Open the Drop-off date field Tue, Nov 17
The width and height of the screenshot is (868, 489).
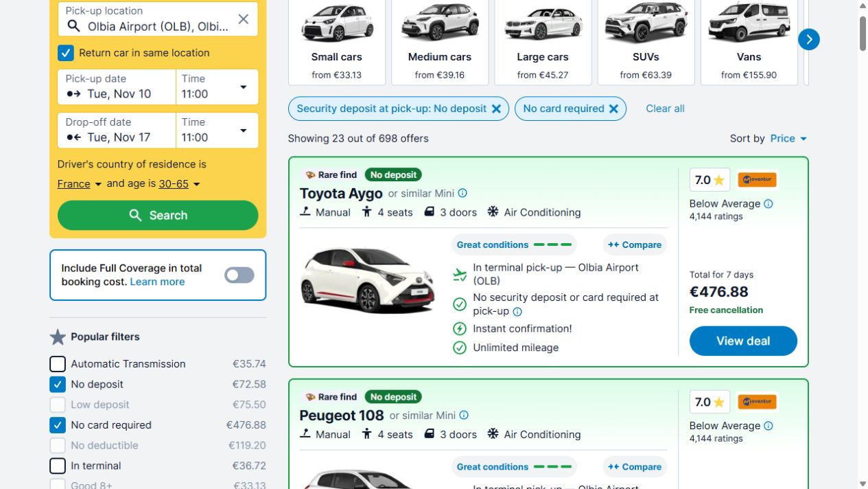coord(117,130)
